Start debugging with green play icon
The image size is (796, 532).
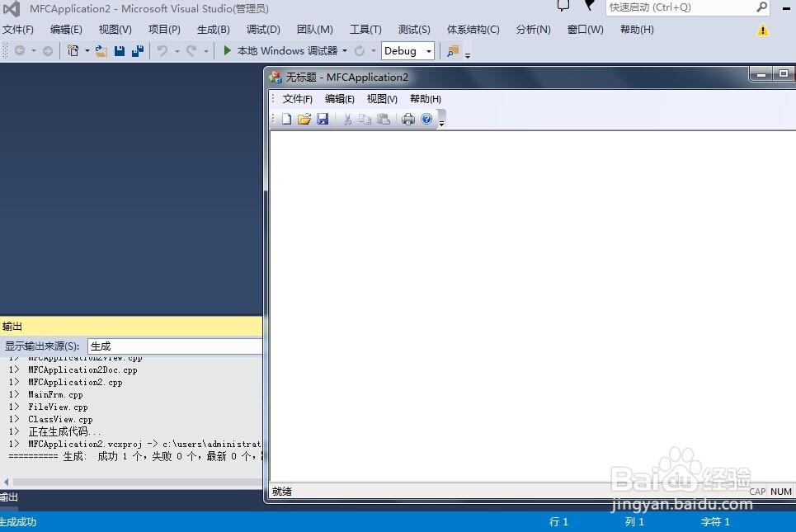click(228, 50)
